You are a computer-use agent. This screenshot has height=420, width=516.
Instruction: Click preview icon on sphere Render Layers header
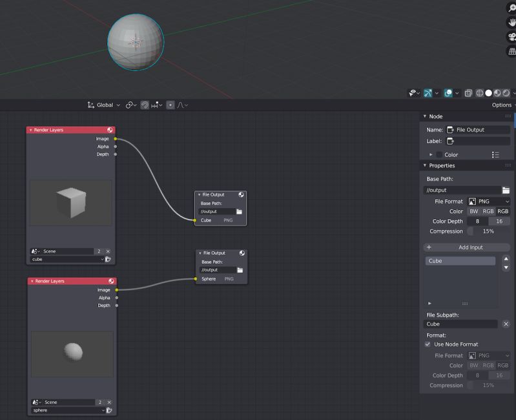(111, 281)
